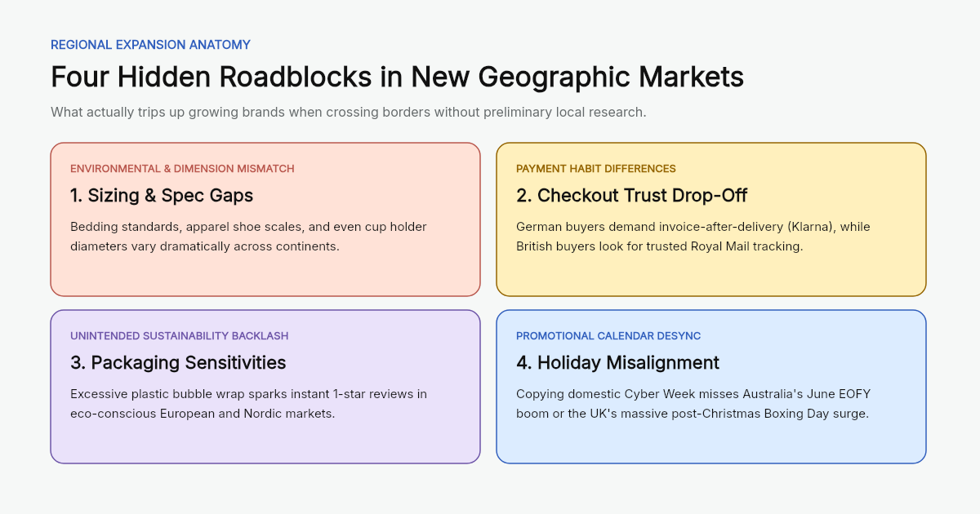Viewport: 980px width, 514px height.
Task: Click the 'Regional Expansion Anatomy' eyebrow label
Action: [x=150, y=45]
